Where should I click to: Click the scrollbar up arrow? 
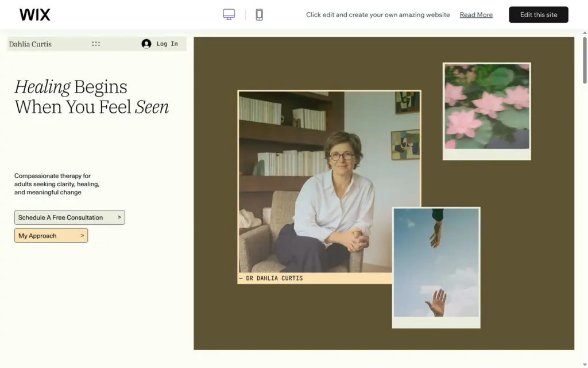[x=585, y=33]
